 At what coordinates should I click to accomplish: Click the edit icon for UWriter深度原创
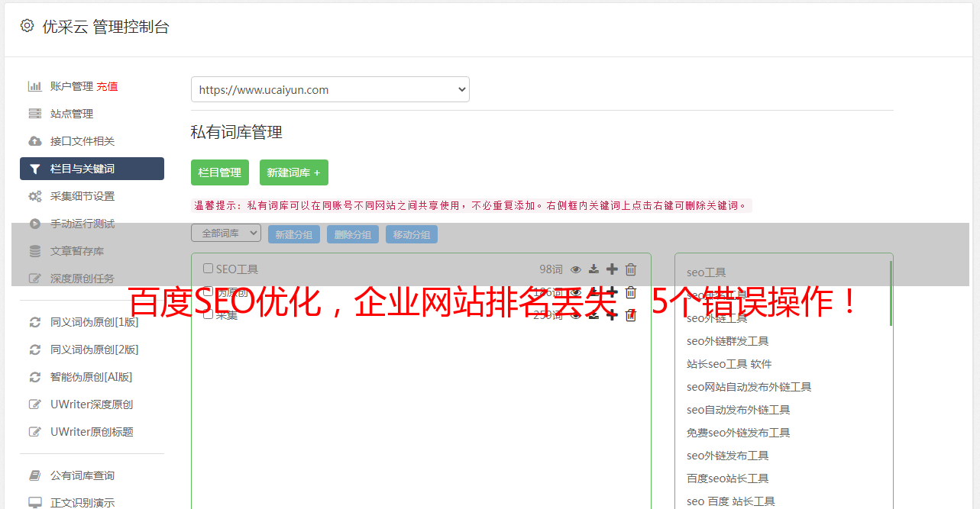[34, 404]
